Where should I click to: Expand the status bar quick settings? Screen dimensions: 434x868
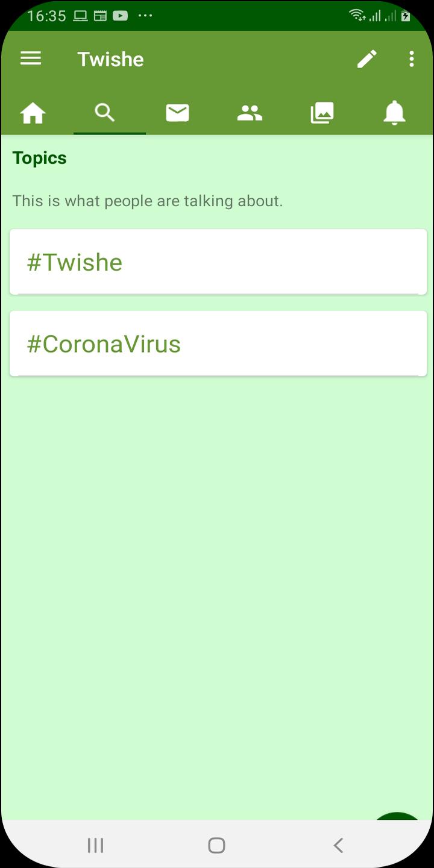tap(217, 16)
